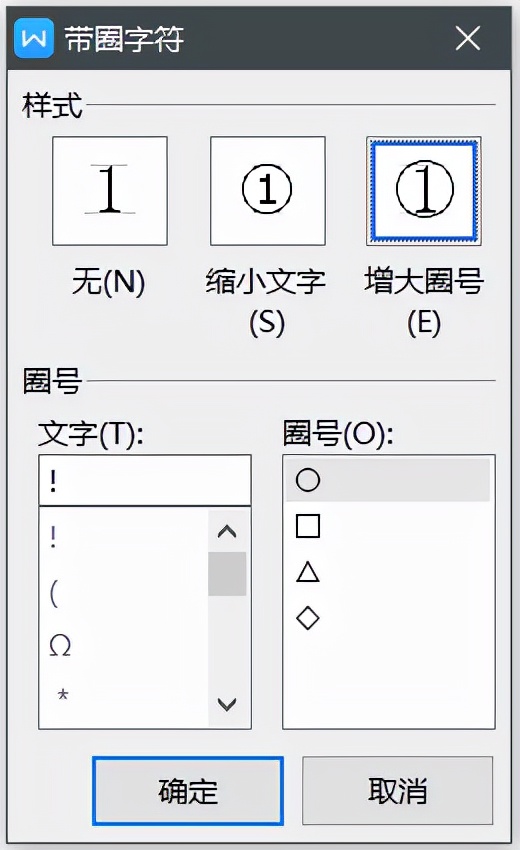Viewport: 520px width, 850px height.
Task: Choose the left parenthesis in the character list
Action: [53, 594]
